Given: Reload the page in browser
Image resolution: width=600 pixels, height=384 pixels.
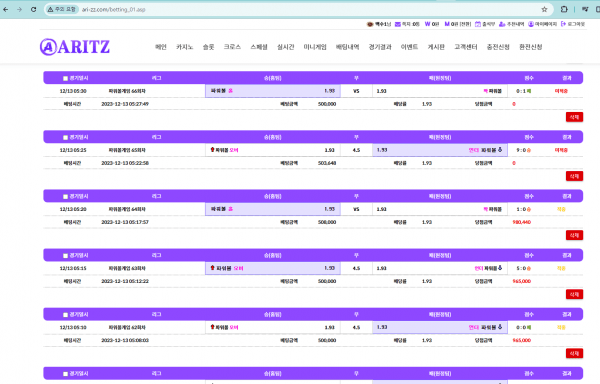Looking at the screenshot, I should click(34, 9).
